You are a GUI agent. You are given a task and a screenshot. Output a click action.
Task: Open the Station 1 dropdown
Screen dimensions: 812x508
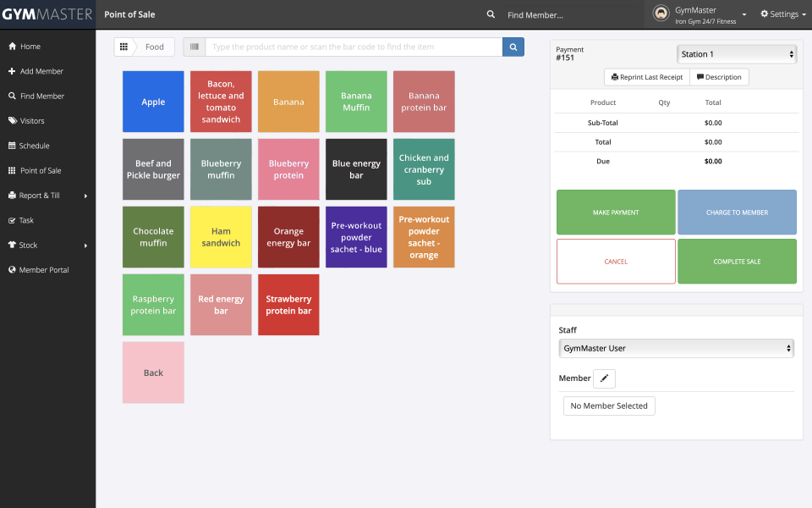point(736,53)
